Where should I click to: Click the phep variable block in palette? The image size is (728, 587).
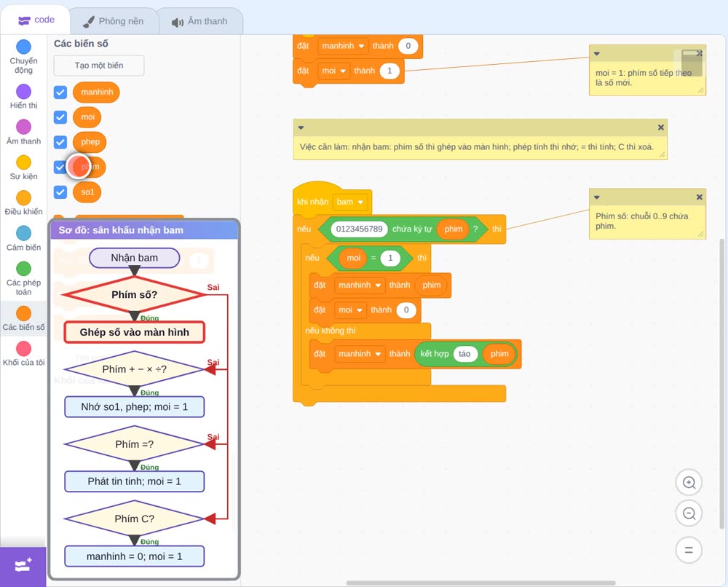(x=90, y=142)
